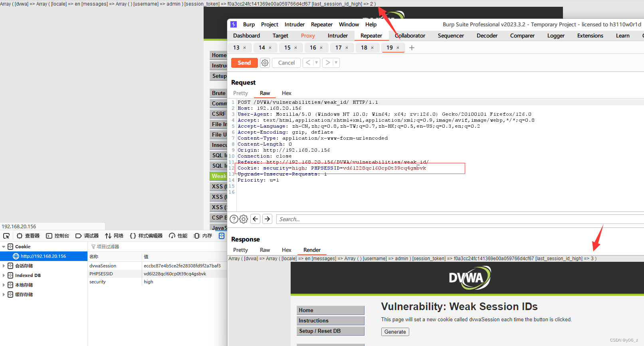Select response Render view tab
644x346 pixels.
click(x=312, y=250)
